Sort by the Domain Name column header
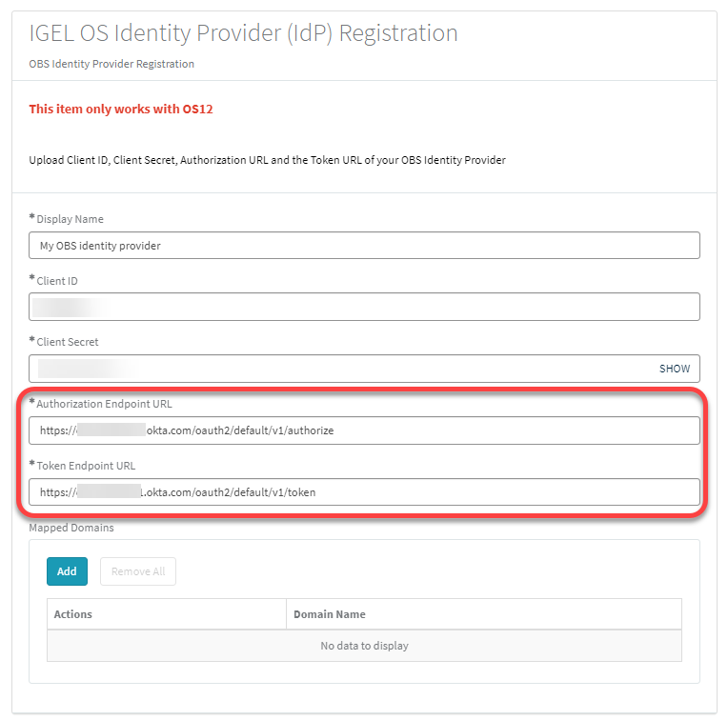 pyautogui.click(x=330, y=614)
